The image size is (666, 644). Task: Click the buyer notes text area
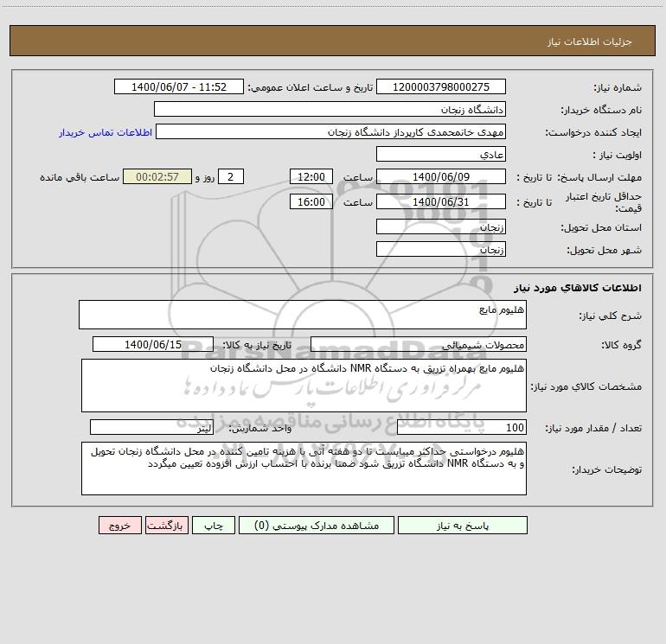click(304, 469)
